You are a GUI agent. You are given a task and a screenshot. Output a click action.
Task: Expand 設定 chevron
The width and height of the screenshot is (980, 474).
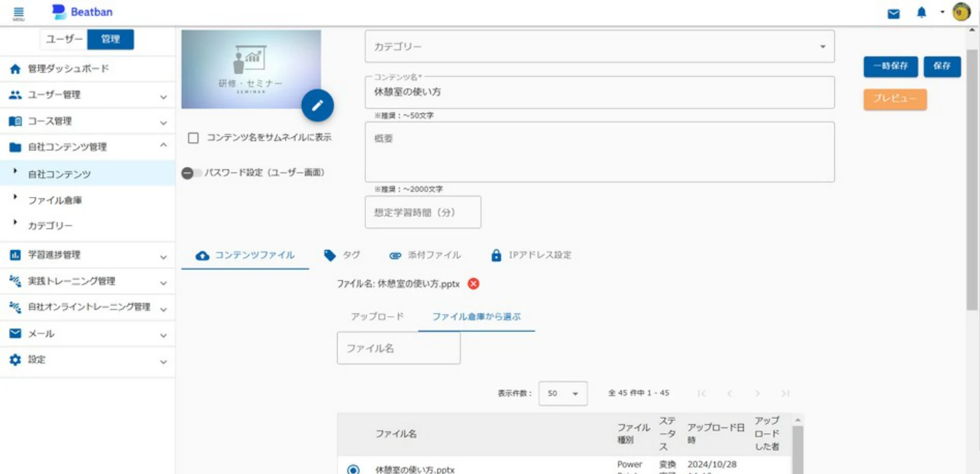(x=163, y=361)
